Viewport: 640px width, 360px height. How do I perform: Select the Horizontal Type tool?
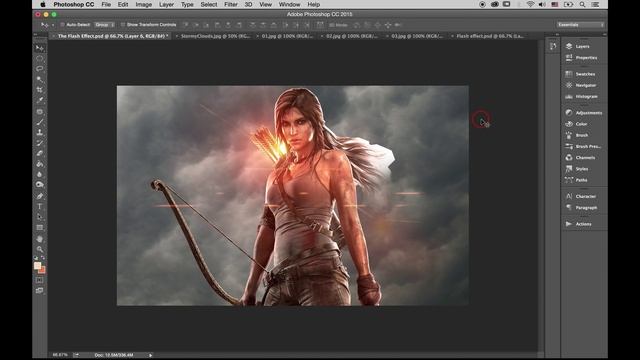click(40, 207)
